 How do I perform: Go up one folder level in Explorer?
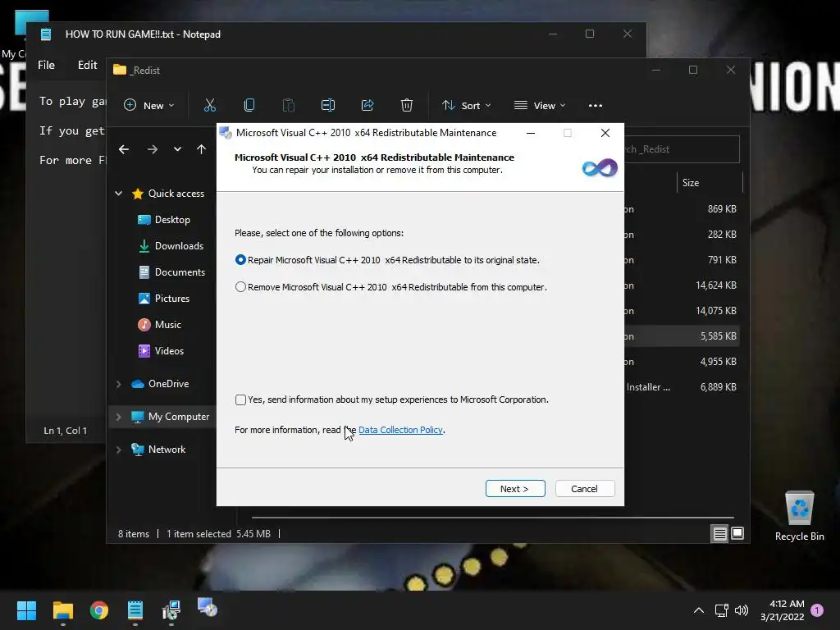(x=201, y=149)
